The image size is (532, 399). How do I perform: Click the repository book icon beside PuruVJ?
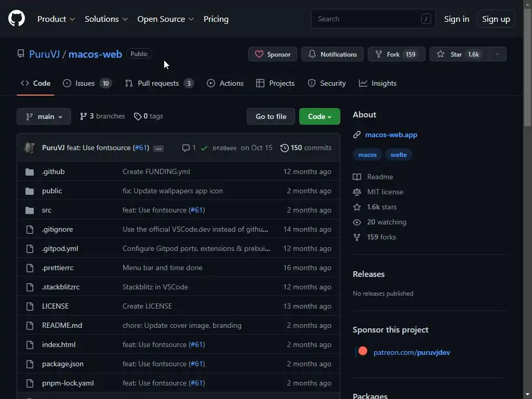pyautogui.click(x=21, y=54)
